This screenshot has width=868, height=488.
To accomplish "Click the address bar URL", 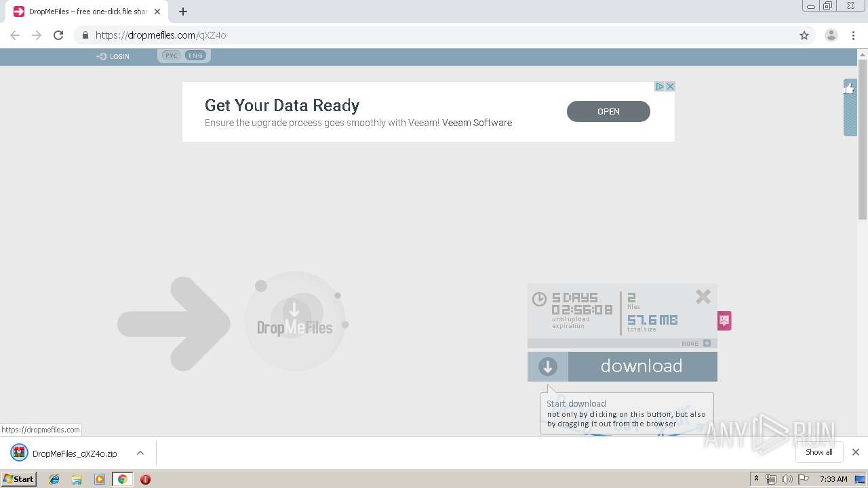I will click(161, 35).
